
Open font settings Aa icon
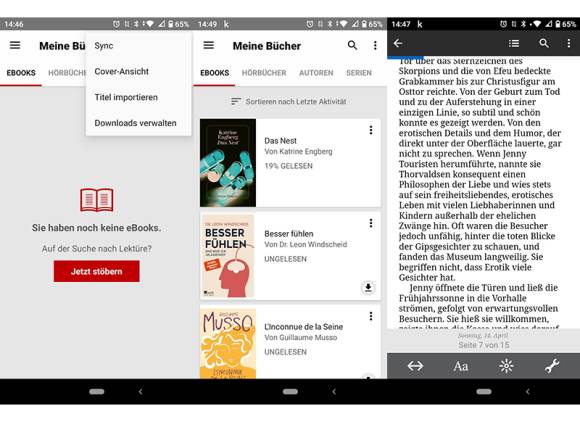point(461,366)
